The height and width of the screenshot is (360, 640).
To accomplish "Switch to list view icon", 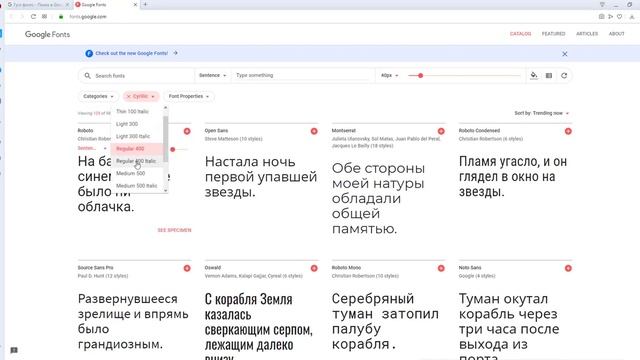I will (x=549, y=76).
